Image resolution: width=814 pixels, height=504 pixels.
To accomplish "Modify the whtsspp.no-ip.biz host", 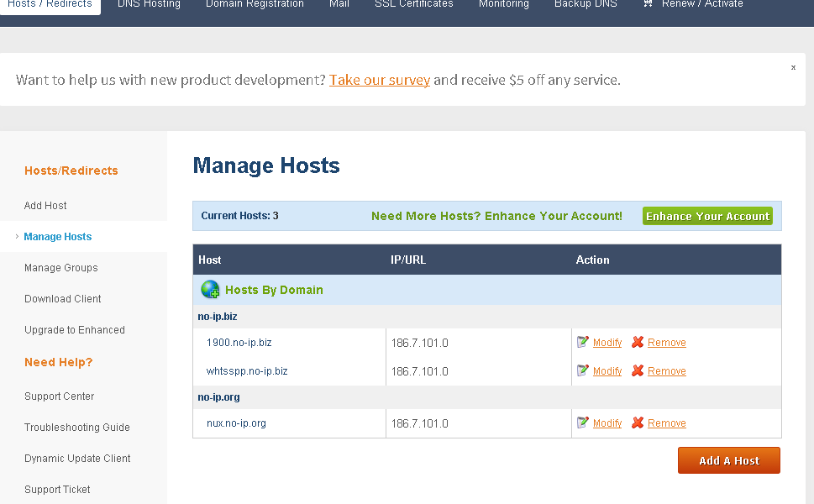I will pyautogui.click(x=607, y=371).
